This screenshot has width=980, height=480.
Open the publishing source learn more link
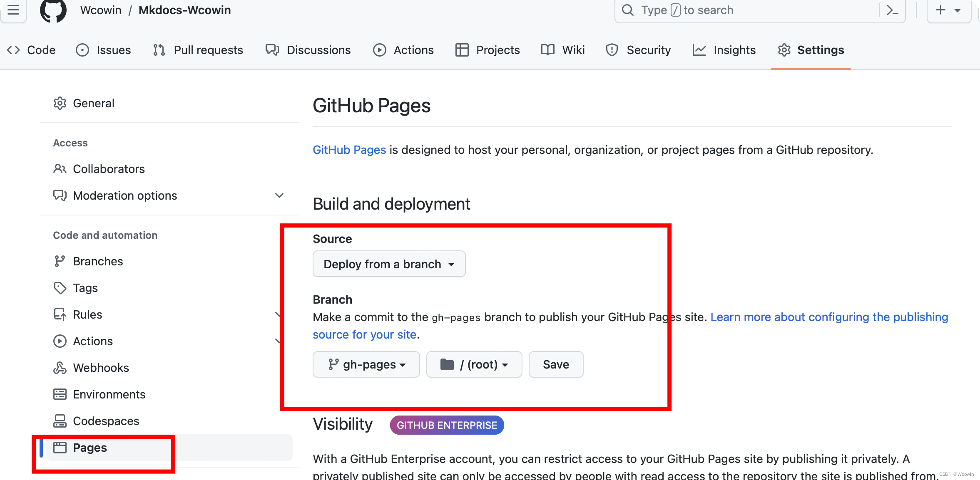coord(830,317)
